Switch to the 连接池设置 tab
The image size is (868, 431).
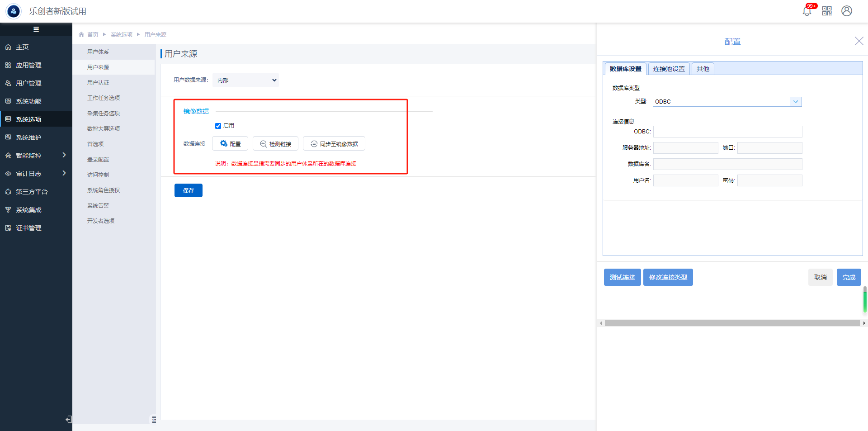pyautogui.click(x=669, y=69)
